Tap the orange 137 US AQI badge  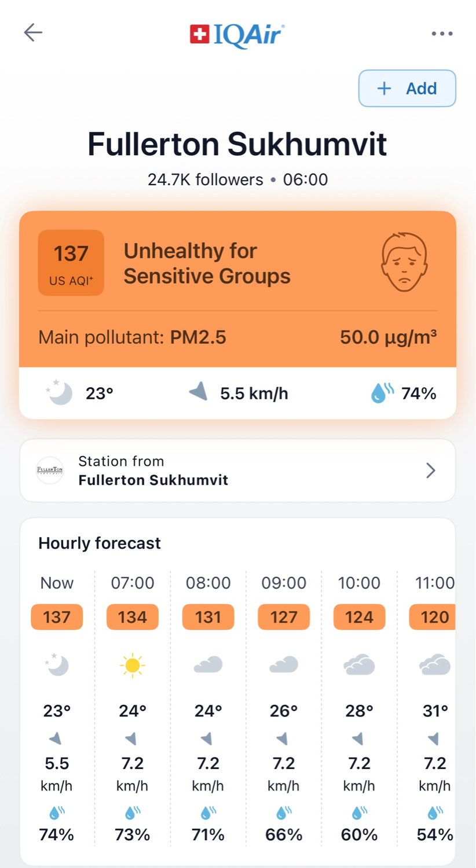[x=71, y=263]
